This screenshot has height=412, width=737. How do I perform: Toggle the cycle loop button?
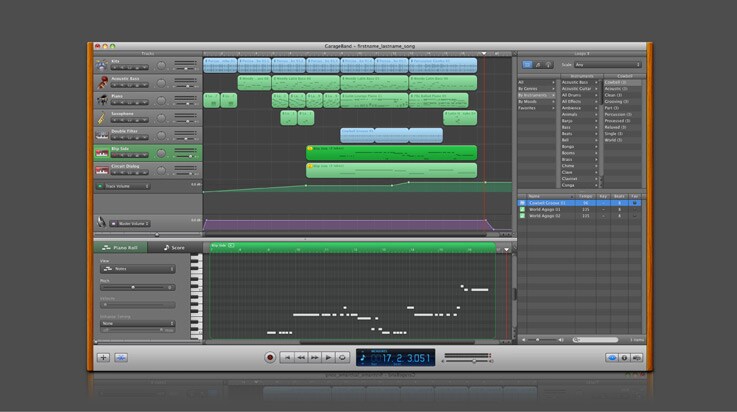tap(342, 357)
